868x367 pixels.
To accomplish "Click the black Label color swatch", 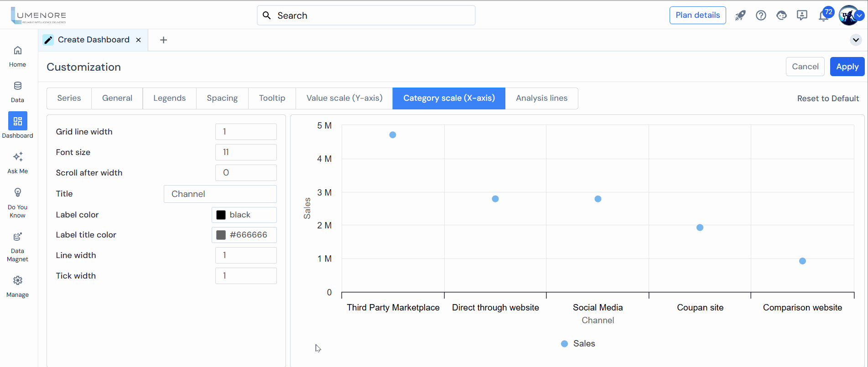I will pos(221,215).
